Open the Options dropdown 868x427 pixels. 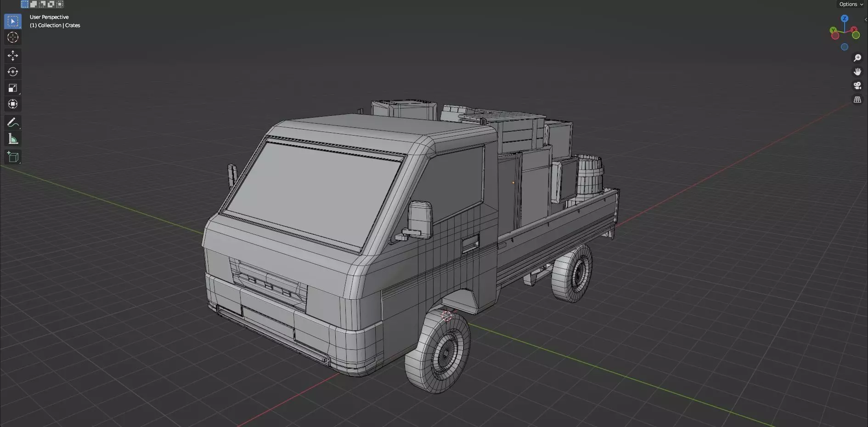(x=851, y=4)
